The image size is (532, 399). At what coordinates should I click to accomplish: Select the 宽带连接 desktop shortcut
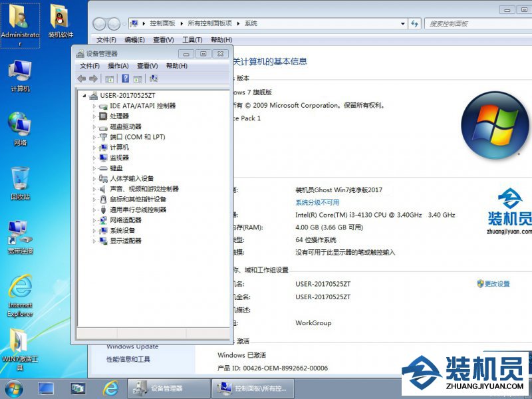pyautogui.click(x=20, y=237)
